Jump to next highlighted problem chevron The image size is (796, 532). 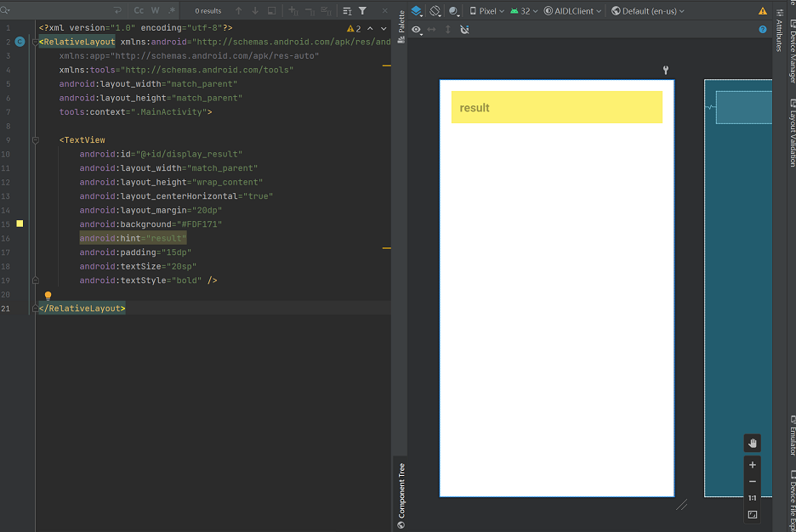click(x=384, y=29)
